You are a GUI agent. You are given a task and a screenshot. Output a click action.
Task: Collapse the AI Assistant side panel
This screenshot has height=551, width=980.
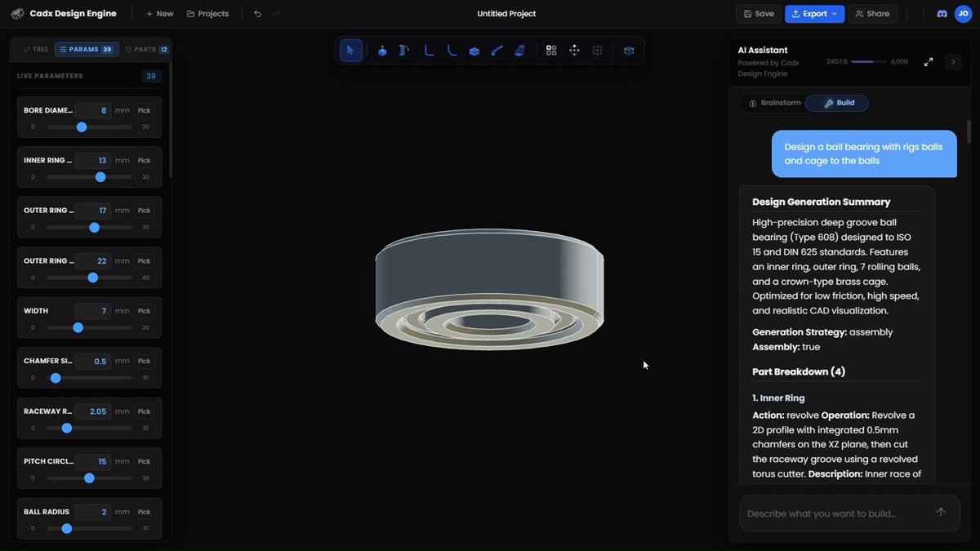point(953,62)
